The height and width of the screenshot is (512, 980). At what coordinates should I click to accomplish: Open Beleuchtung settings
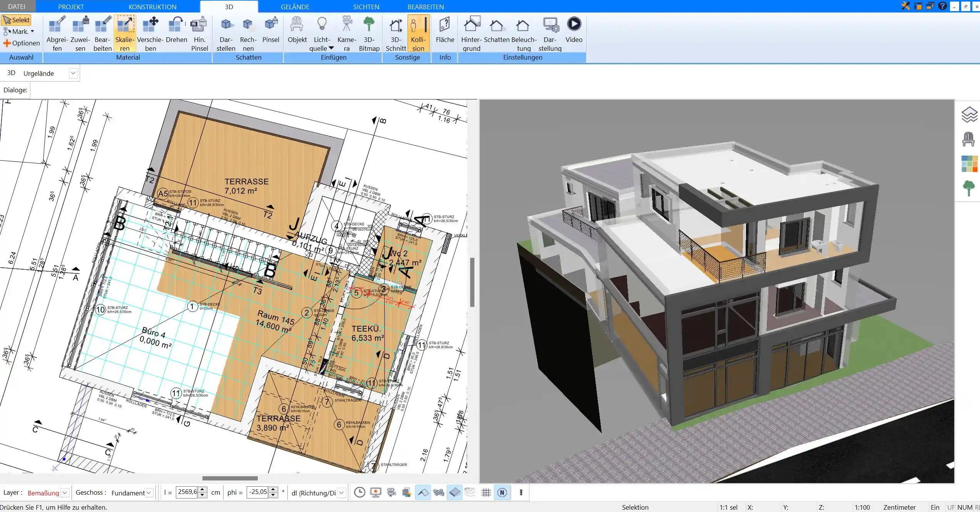coord(524,33)
